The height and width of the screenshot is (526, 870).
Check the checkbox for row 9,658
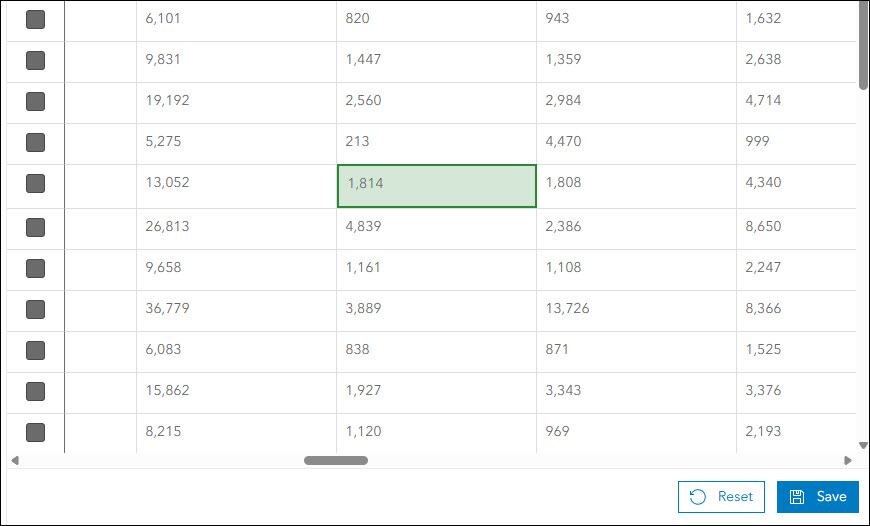(35, 268)
